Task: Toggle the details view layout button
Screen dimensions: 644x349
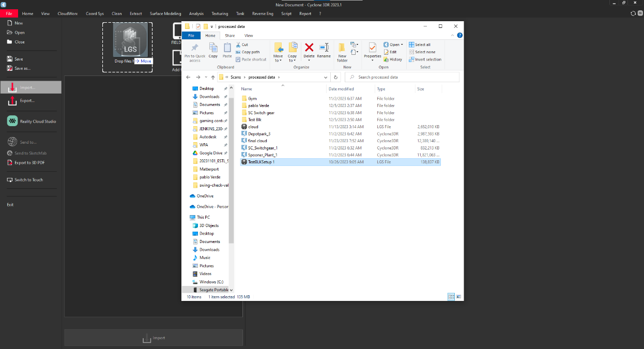Action: coord(451,297)
